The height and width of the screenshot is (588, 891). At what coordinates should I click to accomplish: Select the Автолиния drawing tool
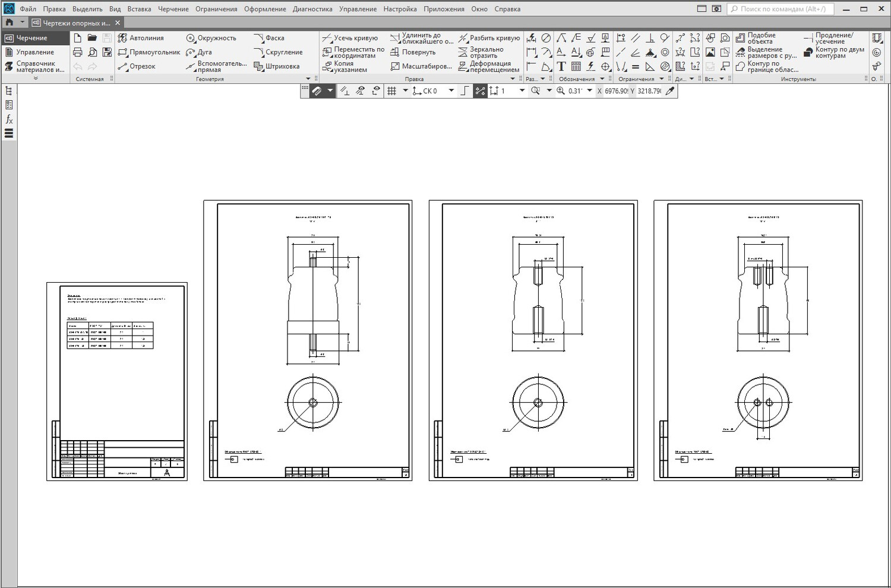140,38
